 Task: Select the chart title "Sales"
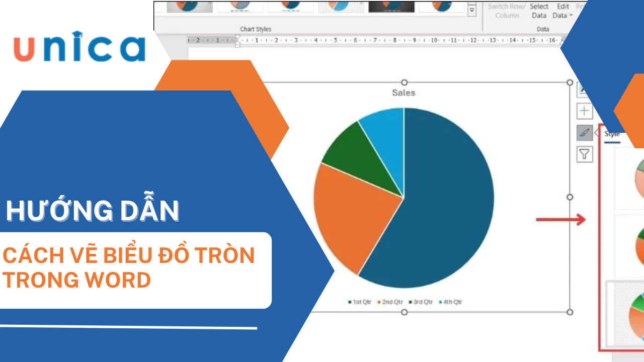tap(404, 93)
